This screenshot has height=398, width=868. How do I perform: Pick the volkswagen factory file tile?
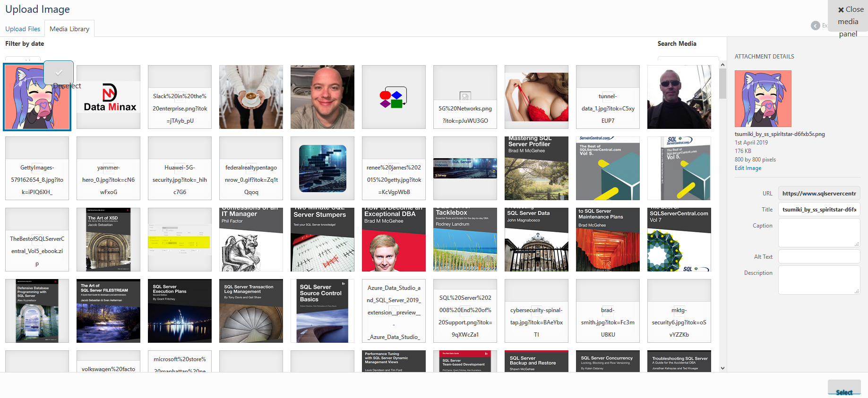(x=109, y=361)
